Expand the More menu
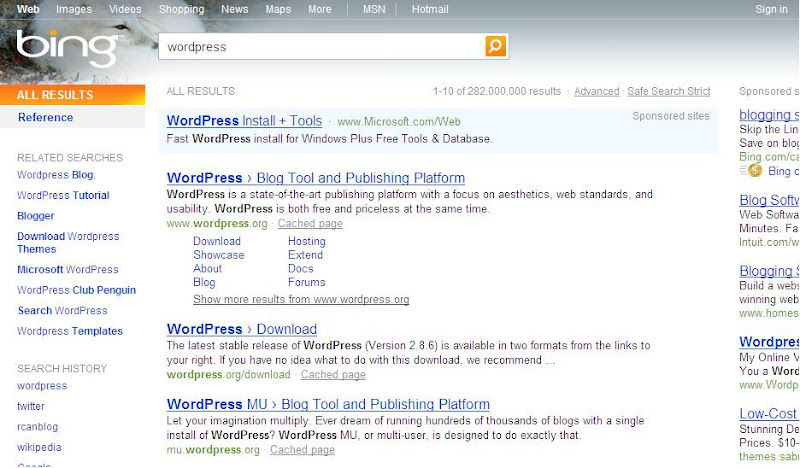The height and width of the screenshot is (468, 800). [320, 9]
